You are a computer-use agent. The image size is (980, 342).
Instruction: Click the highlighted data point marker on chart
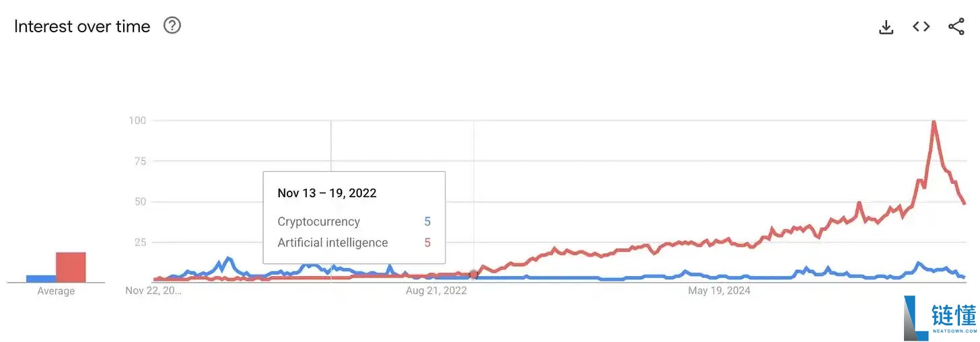pos(473,275)
